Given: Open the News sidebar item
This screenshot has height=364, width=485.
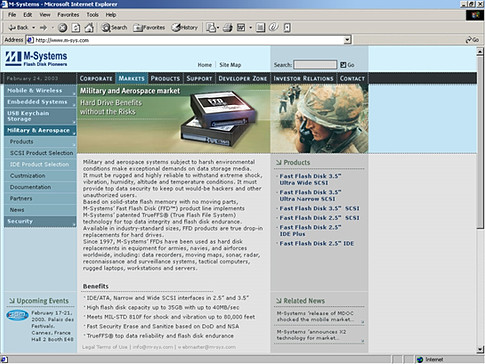Looking at the screenshot, I should (x=40, y=210).
